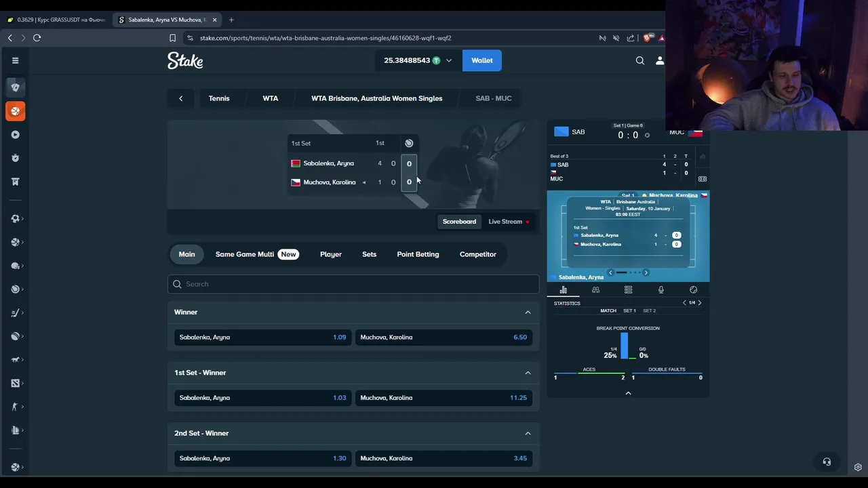Open the hamburger menu in the sidebar
Viewport: 868px width, 488px height.
(15, 60)
